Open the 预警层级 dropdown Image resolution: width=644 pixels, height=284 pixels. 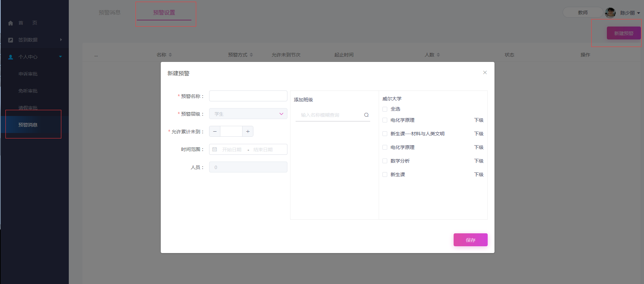click(248, 114)
